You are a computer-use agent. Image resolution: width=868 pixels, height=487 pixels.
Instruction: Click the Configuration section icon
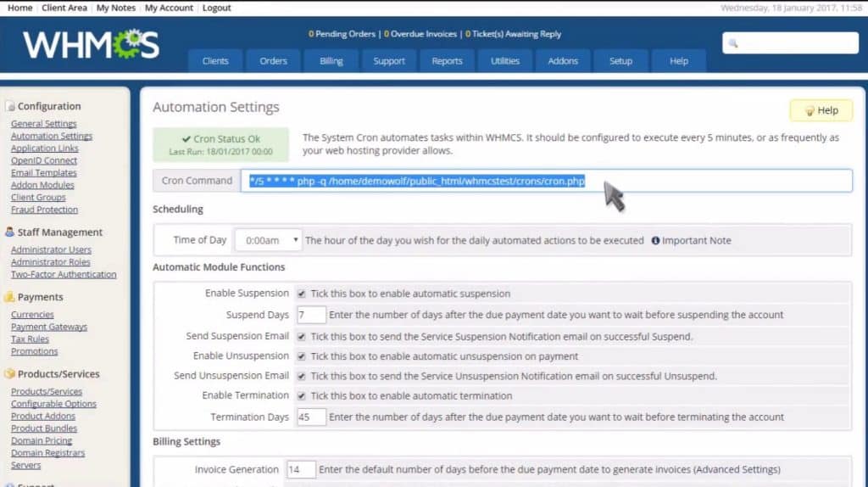click(x=10, y=106)
